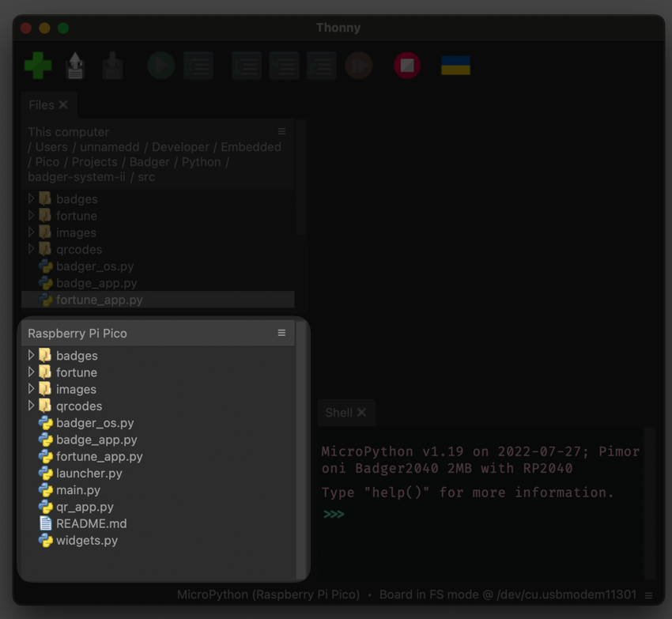Image resolution: width=672 pixels, height=619 pixels.
Task: Click Embedded in the path breadcrumb
Action: [251, 147]
